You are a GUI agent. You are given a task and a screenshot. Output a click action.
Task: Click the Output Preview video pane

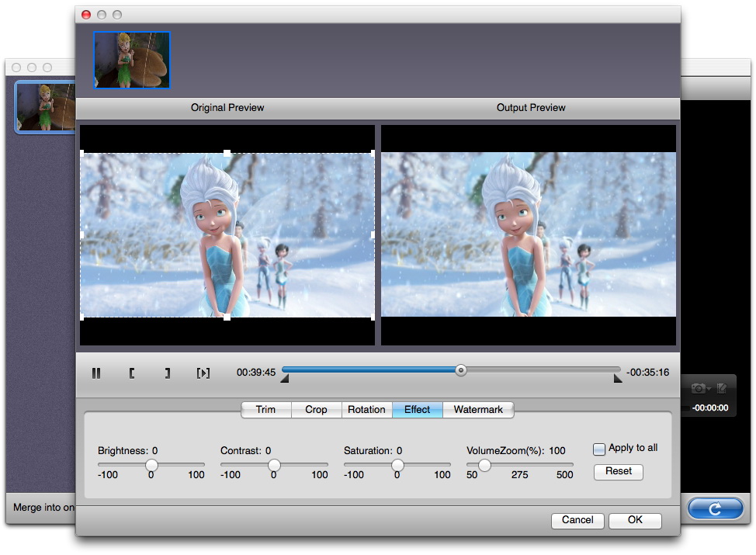(x=529, y=235)
